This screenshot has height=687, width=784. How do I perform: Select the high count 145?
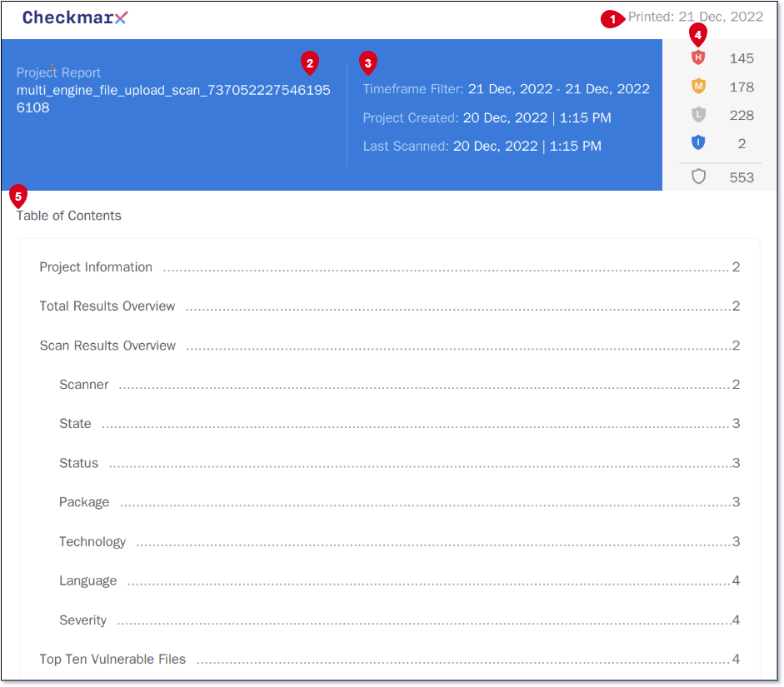742,58
